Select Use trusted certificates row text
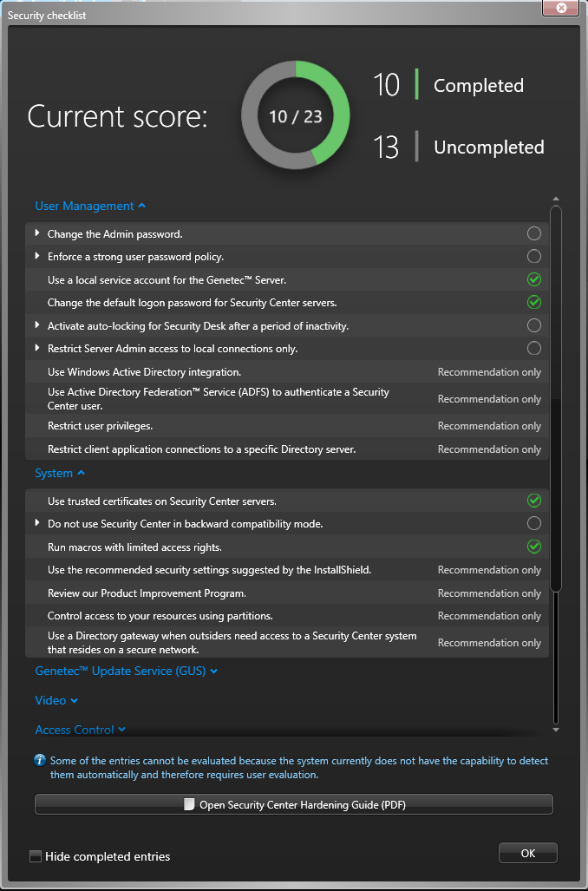This screenshot has height=891, width=588. tap(162, 501)
